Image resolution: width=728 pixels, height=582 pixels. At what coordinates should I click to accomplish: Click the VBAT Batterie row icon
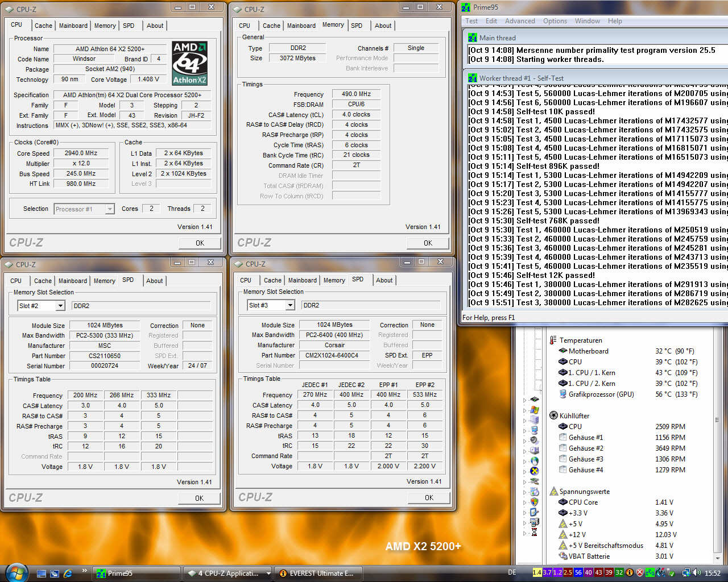coord(563,556)
